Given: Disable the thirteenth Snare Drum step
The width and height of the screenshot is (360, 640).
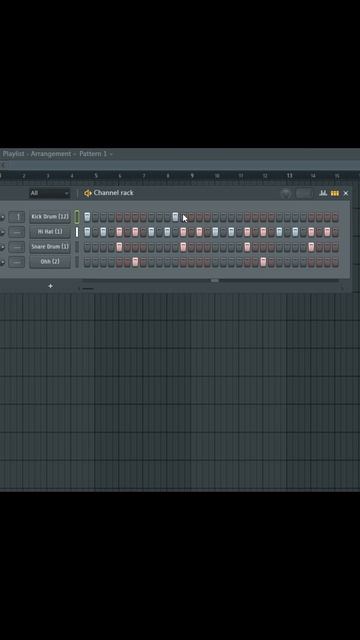Looking at the screenshot, I should point(183,247).
